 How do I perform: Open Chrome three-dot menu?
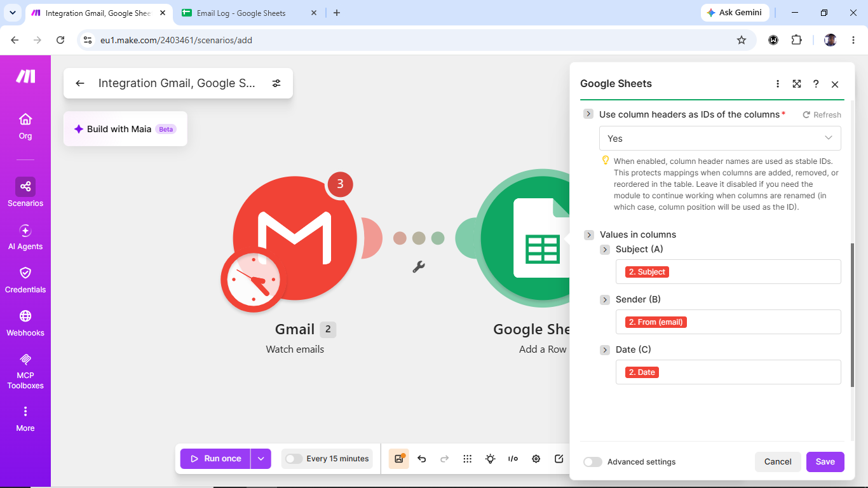click(x=853, y=40)
